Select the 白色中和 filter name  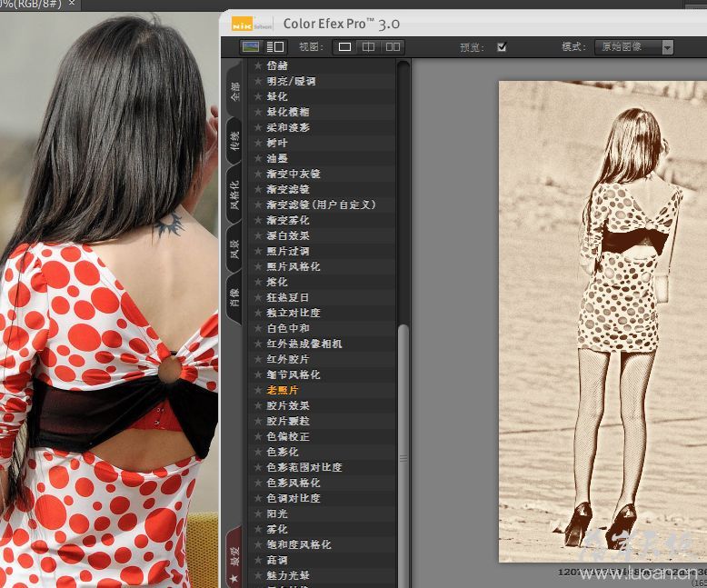(x=288, y=328)
